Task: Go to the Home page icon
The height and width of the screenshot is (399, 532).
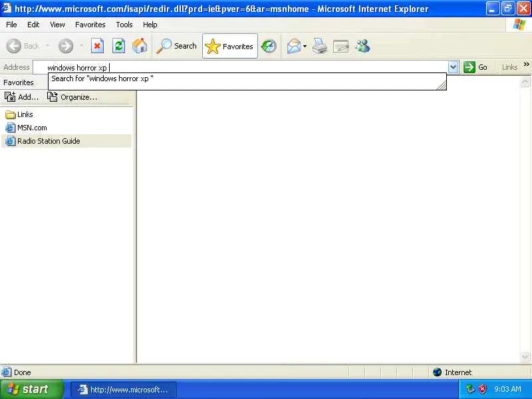Action: tap(140, 46)
